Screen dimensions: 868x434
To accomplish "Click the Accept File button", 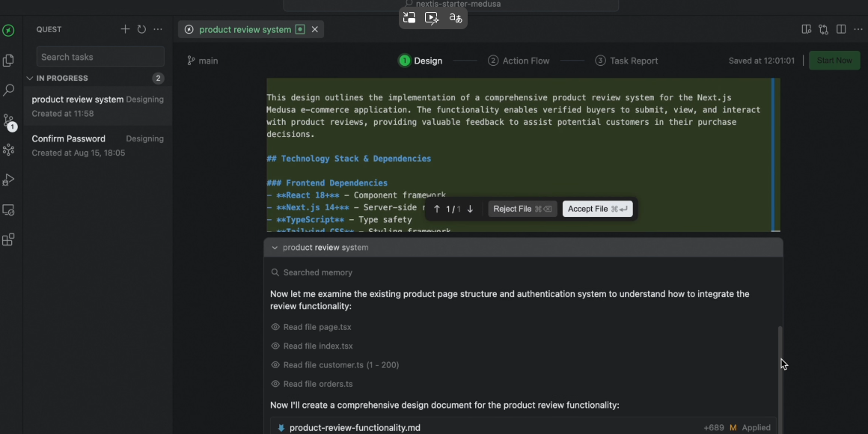I will point(597,209).
